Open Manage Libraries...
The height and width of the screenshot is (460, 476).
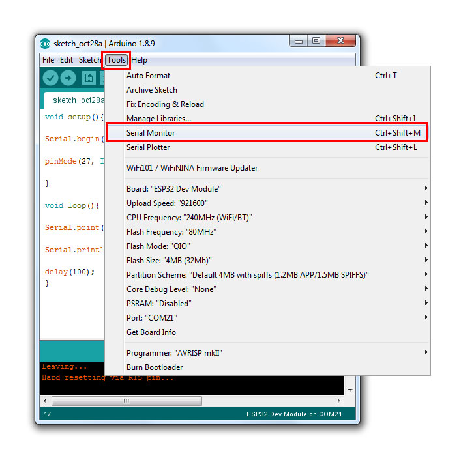pyautogui.click(x=268, y=119)
